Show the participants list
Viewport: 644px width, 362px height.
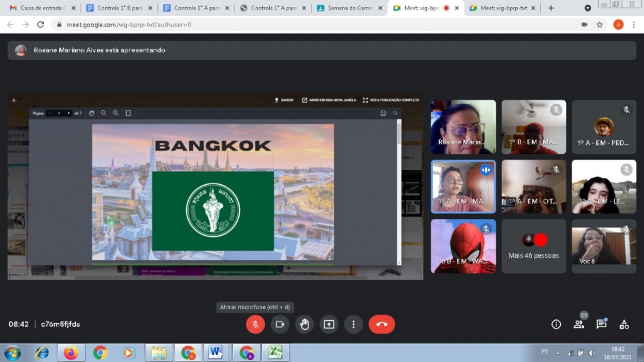point(579,324)
